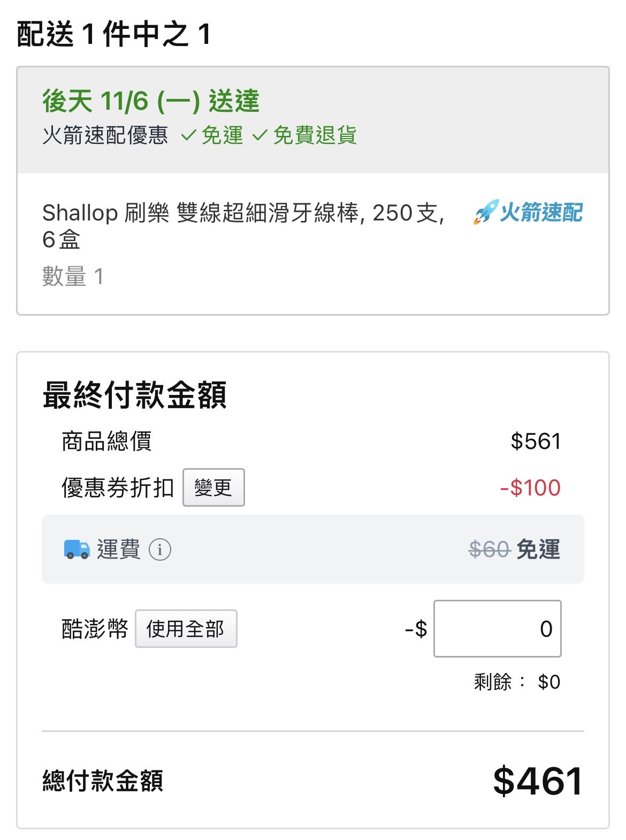
Task: Click the checkmark before 免費退貨
Action: [259, 135]
